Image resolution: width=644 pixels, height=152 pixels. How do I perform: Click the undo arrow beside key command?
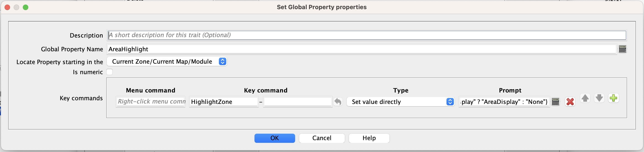[x=338, y=102]
